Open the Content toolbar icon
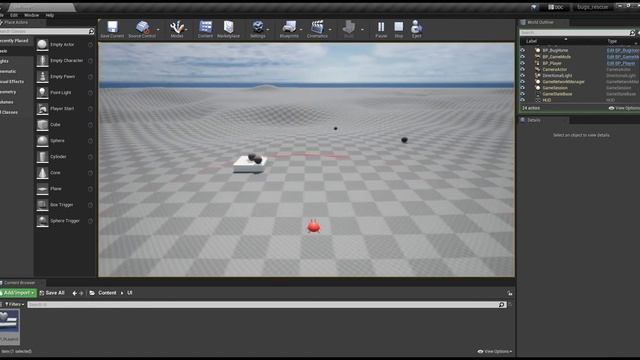Viewport: 640px width, 360px height. pyautogui.click(x=205, y=27)
